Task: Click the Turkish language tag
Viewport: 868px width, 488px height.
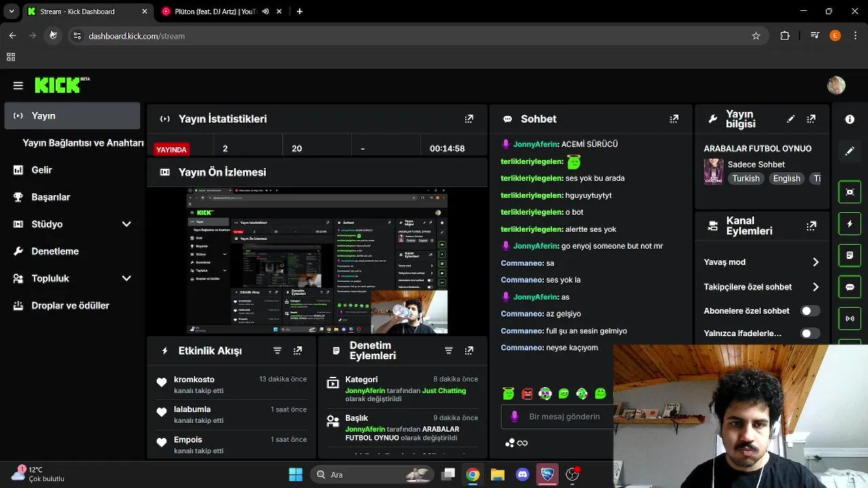Action: (746, 179)
